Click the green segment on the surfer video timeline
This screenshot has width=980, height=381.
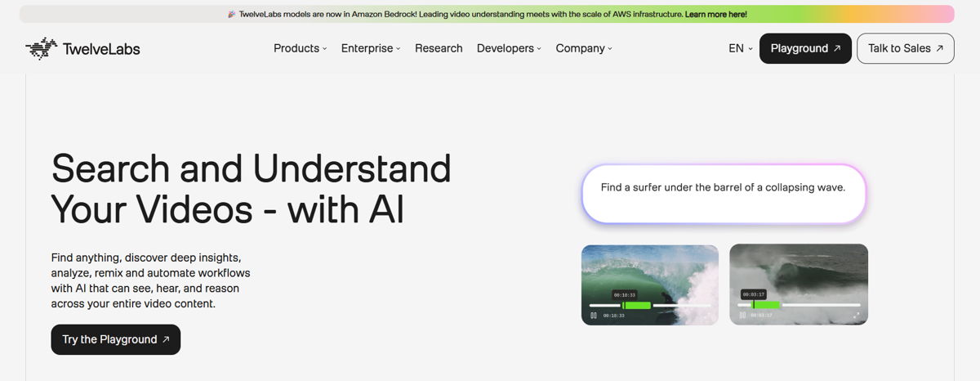[636, 305]
